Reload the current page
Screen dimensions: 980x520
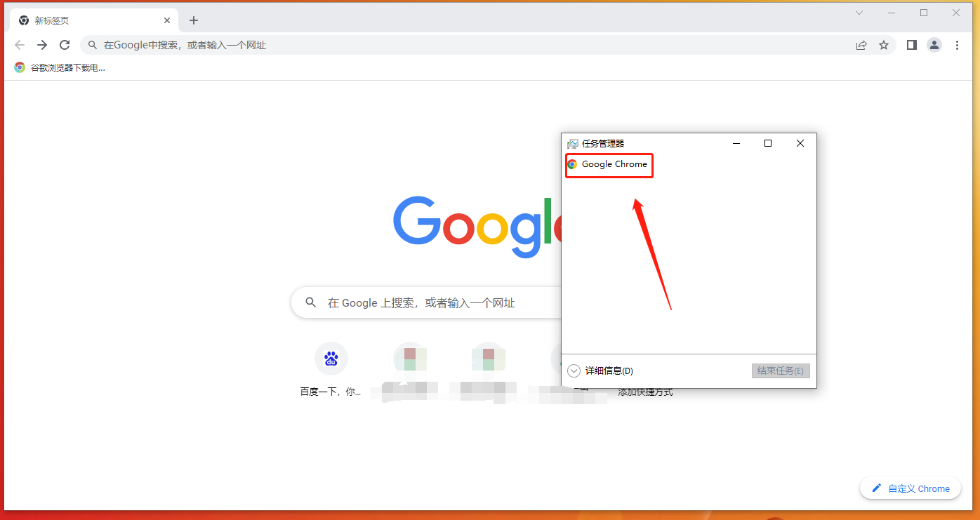tap(65, 45)
